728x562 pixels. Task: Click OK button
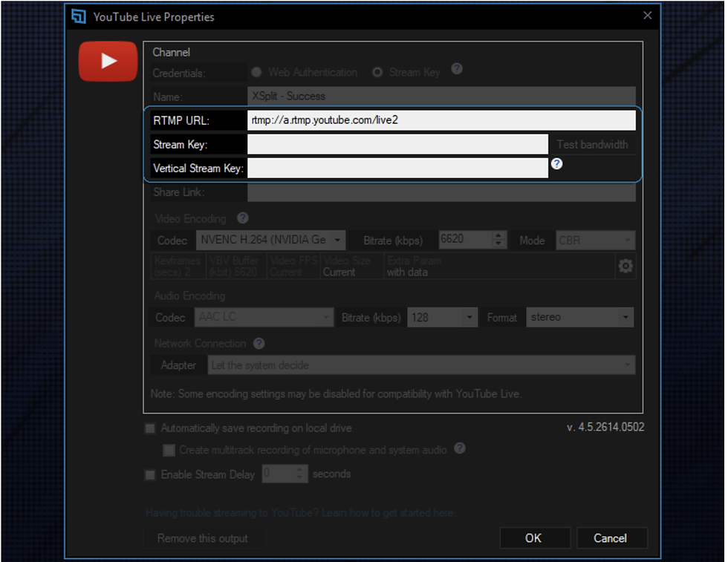pyautogui.click(x=534, y=538)
